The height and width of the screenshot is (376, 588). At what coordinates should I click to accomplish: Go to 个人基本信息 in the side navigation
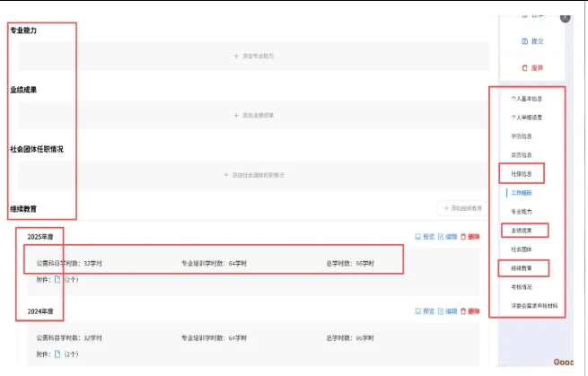[x=527, y=99]
